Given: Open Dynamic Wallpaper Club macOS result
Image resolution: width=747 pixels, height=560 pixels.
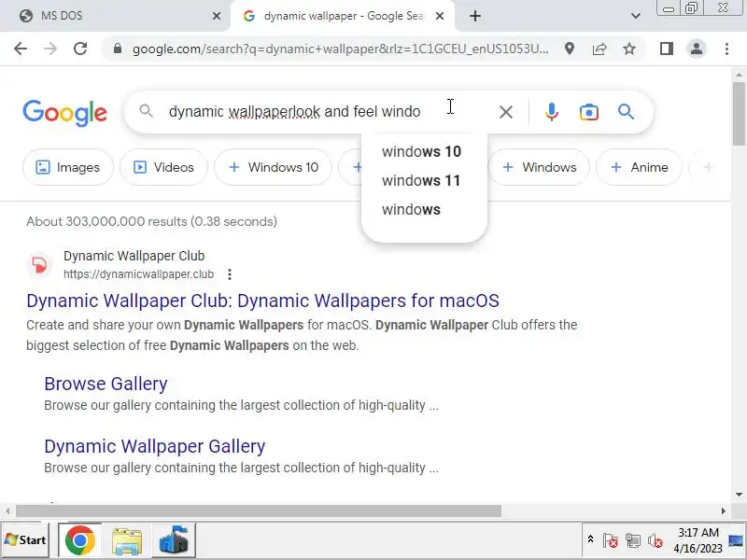Looking at the screenshot, I should [262, 301].
